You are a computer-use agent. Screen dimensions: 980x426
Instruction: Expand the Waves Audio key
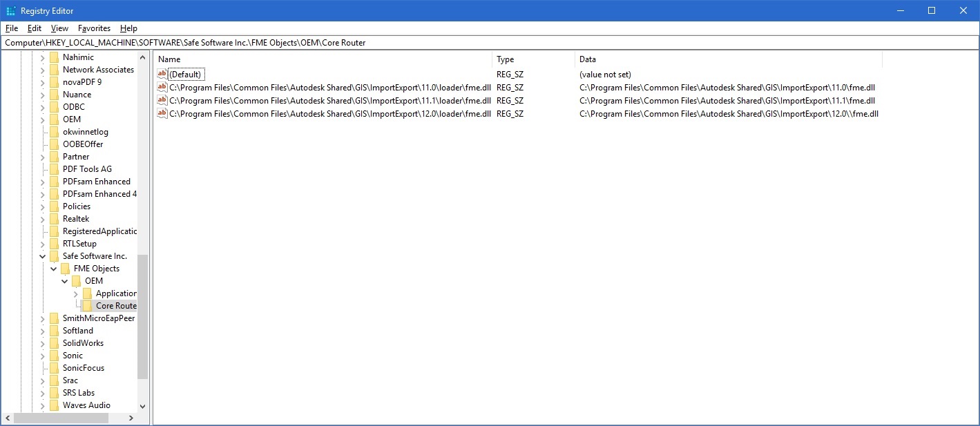click(x=43, y=405)
